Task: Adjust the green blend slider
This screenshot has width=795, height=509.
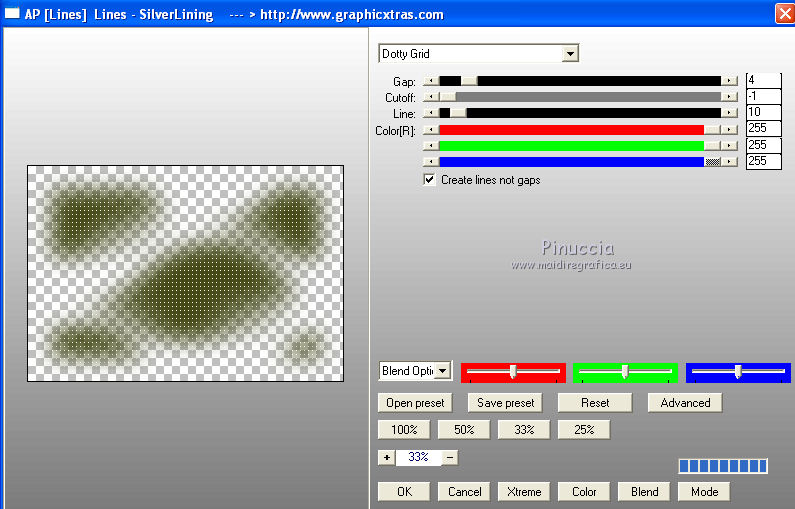Action: point(625,372)
